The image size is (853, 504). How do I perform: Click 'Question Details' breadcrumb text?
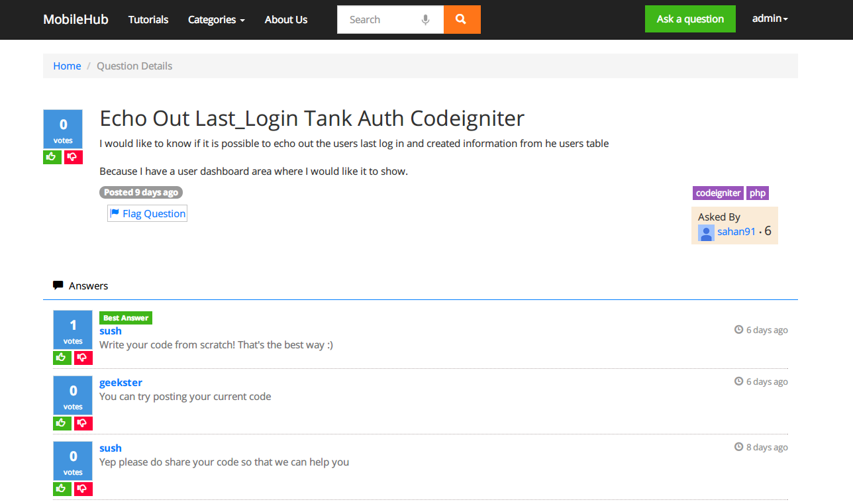(134, 66)
